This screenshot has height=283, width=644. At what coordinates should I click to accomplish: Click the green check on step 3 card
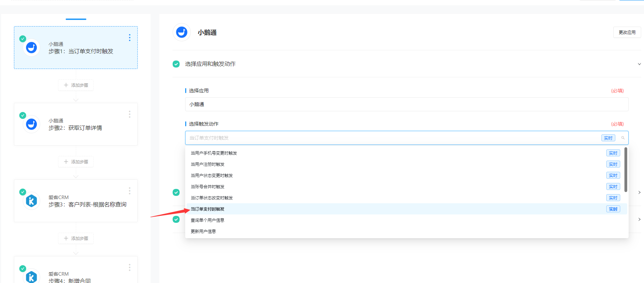point(23,192)
